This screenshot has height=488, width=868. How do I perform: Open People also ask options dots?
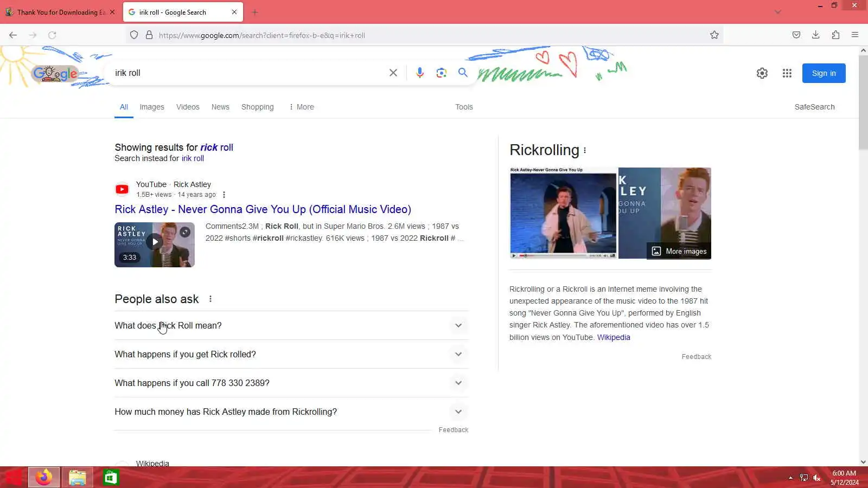coord(210,299)
